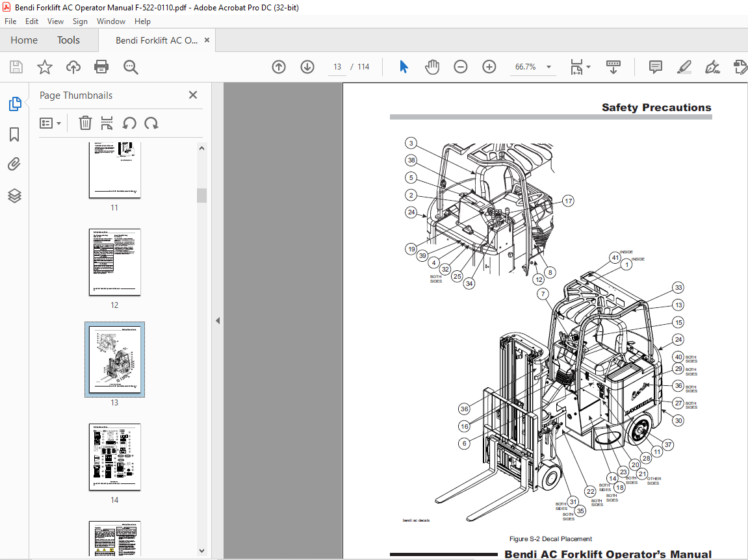Click the Figure S-2 Decal Placement caption
The width and height of the screenshot is (748, 560).
pos(550,539)
